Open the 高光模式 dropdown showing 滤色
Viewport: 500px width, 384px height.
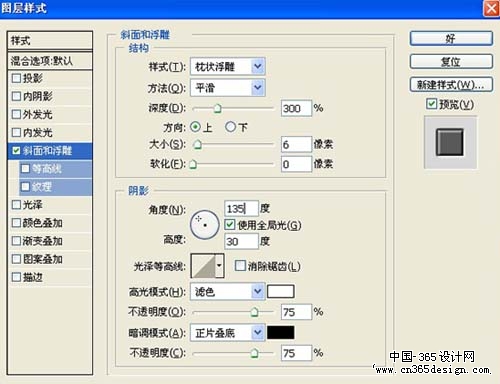tap(228, 292)
